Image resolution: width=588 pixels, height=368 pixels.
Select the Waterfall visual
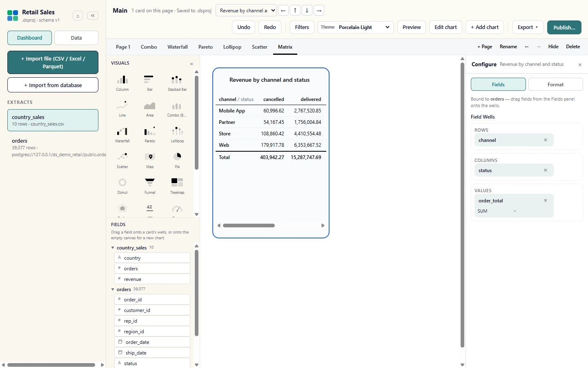click(122, 135)
